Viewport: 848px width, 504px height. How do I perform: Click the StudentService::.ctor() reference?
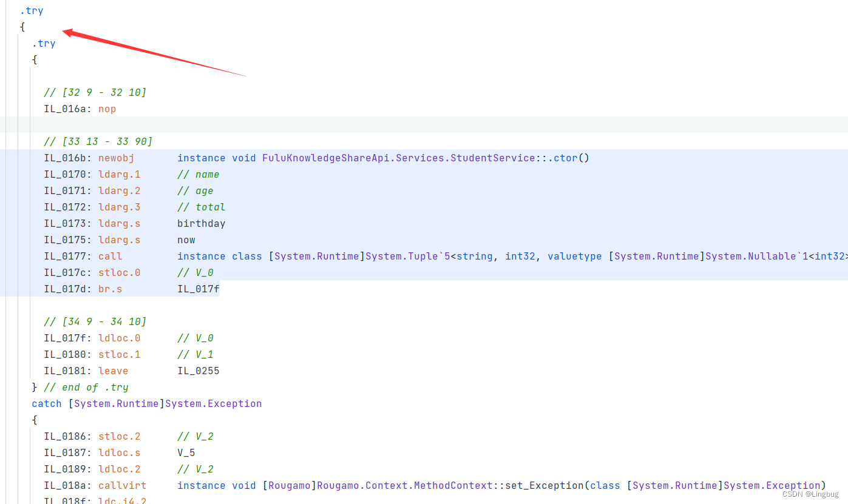click(426, 158)
